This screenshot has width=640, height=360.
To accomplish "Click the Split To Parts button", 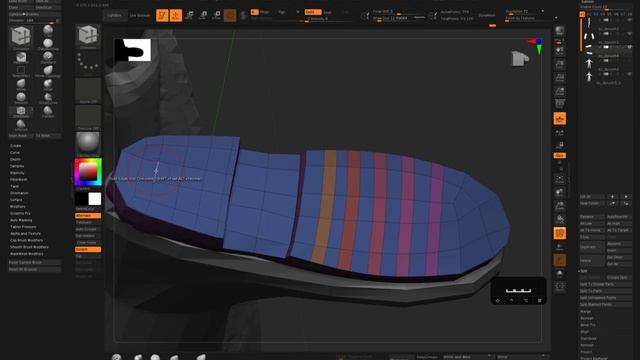I will pos(606,291).
